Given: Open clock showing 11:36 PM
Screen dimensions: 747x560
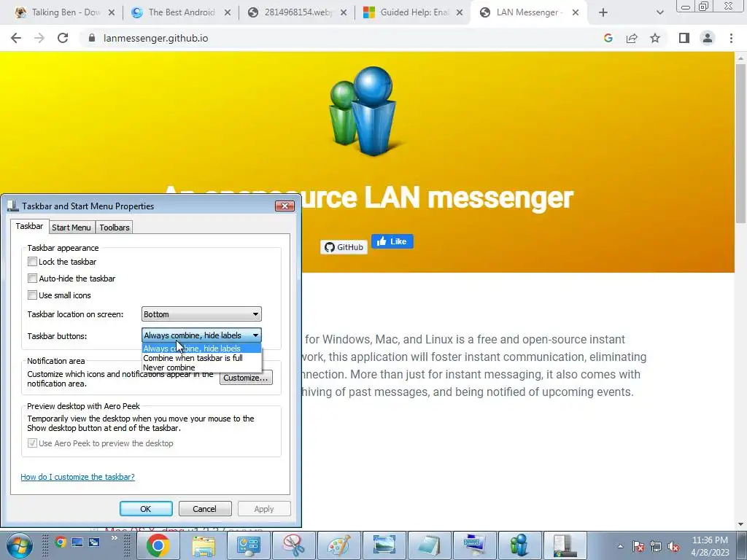Looking at the screenshot, I should (x=710, y=546).
